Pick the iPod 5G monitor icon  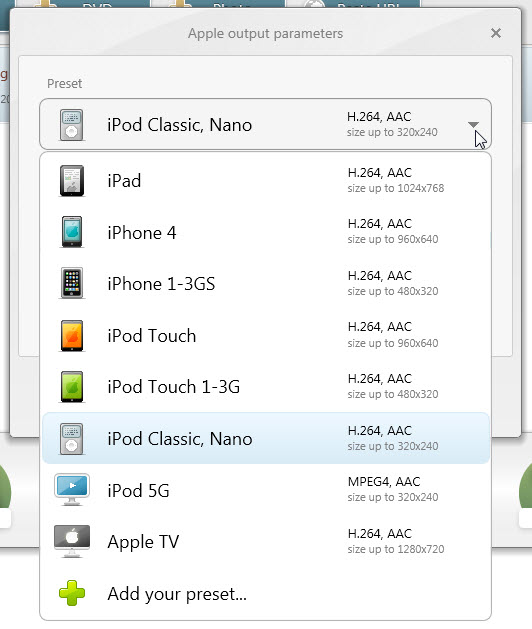click(x=72, y=490)
